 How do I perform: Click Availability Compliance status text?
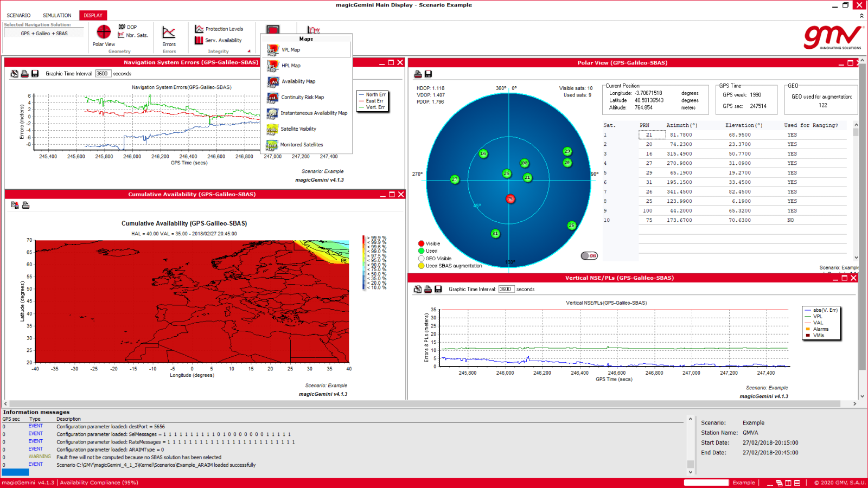click(99, 483)
